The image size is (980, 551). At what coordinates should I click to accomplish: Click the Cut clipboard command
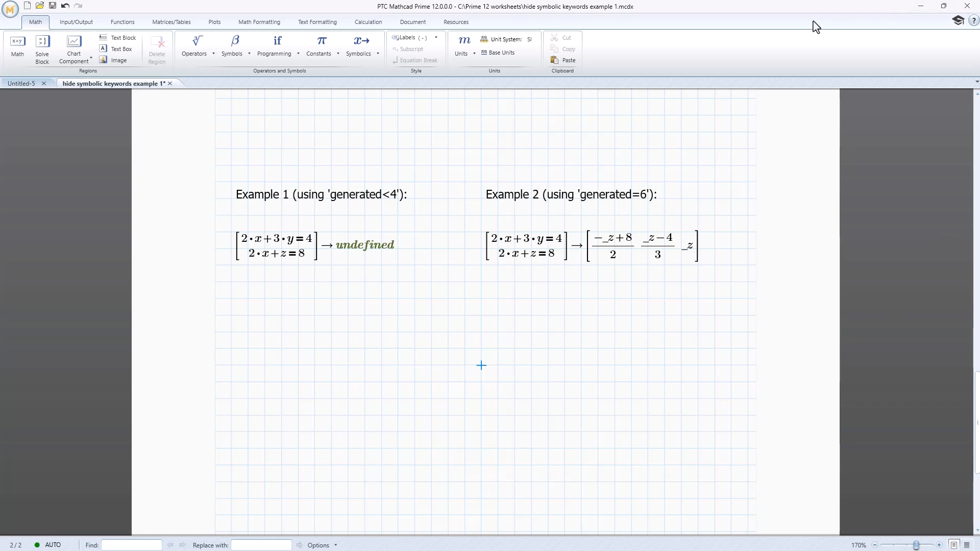tap(561, 38)
